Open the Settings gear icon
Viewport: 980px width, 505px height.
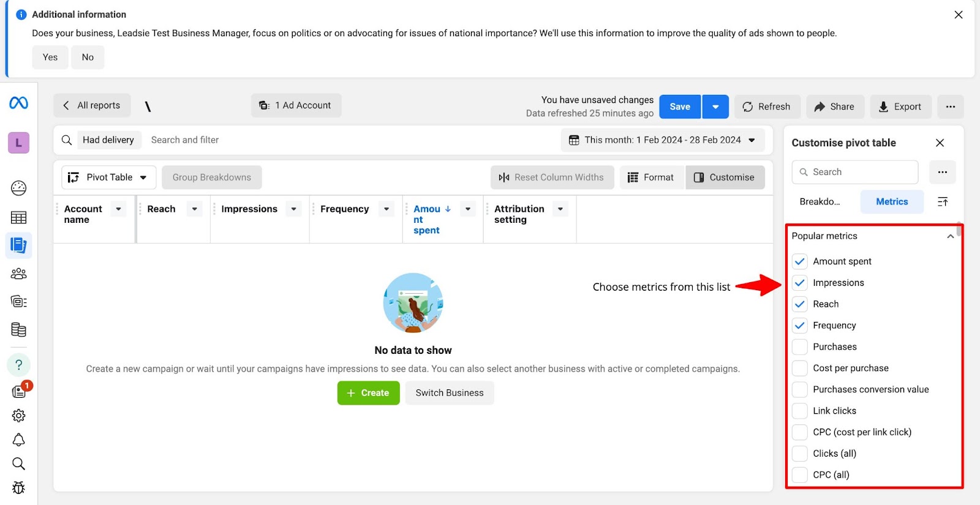click(x=18, y=416)
